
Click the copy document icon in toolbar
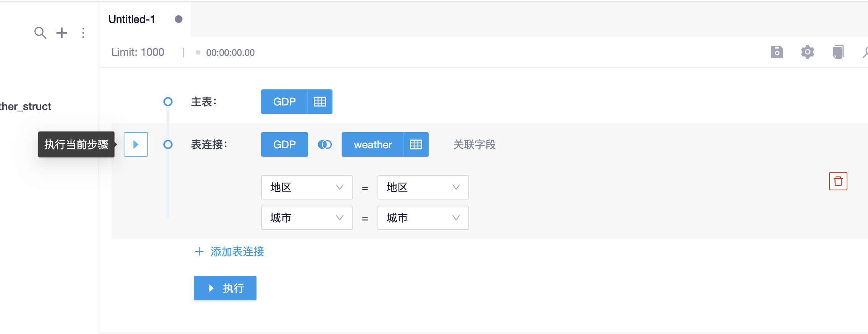(x=838, y=52)
